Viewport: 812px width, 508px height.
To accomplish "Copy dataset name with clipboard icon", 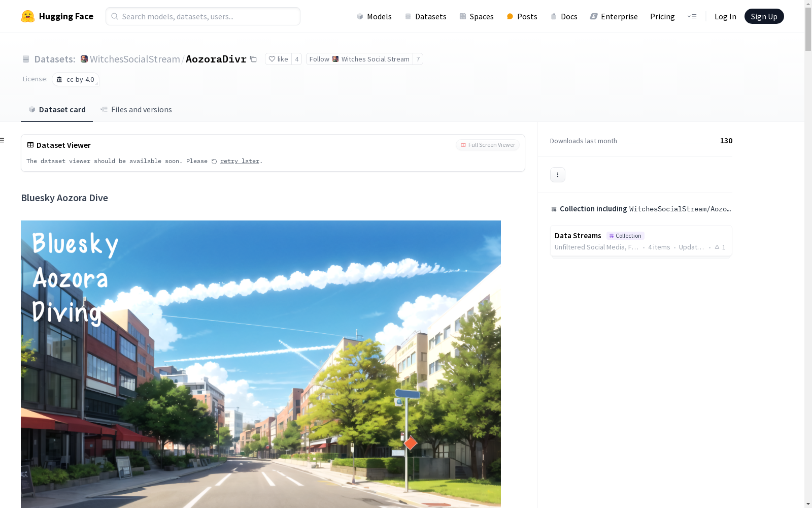I will click(x=253, y=59).
